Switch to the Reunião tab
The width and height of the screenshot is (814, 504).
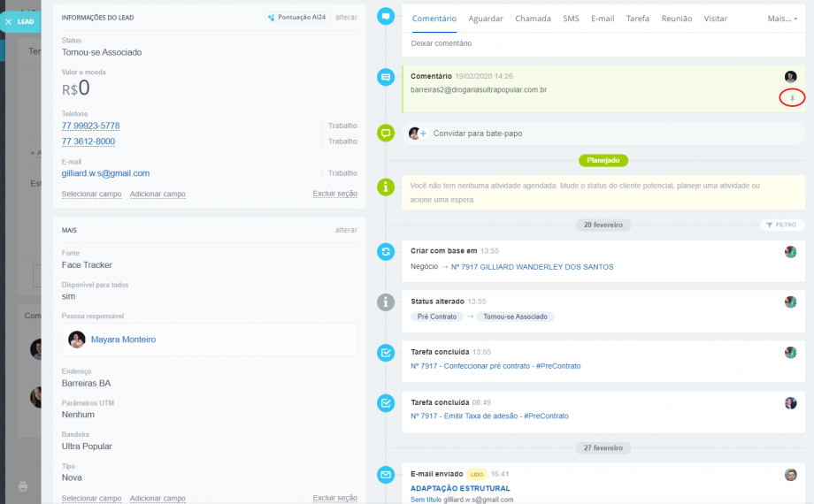(x=676, y=19)
